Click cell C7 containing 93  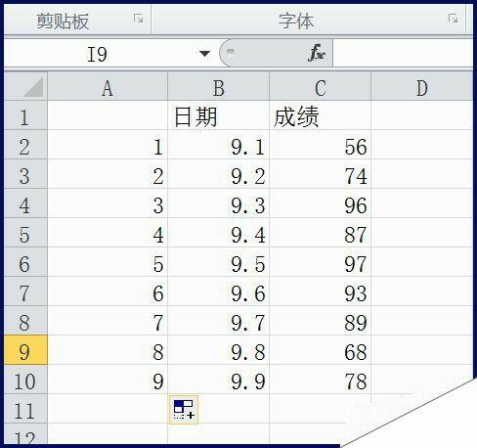pos(321,291)
